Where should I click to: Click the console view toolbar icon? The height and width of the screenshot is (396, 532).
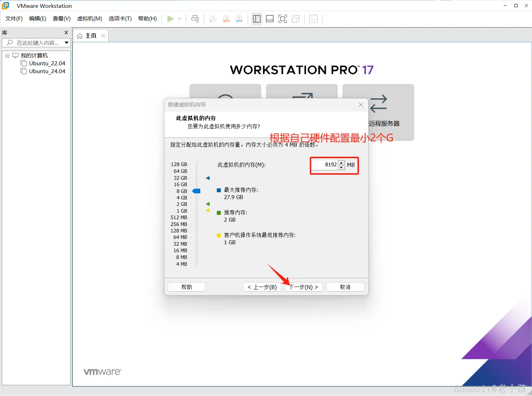tap(313, 19)
